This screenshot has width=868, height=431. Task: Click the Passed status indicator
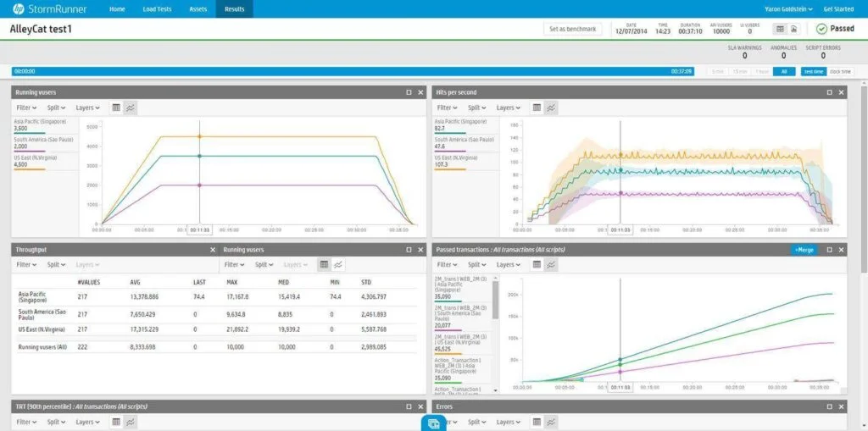click(x=836, y=29)
